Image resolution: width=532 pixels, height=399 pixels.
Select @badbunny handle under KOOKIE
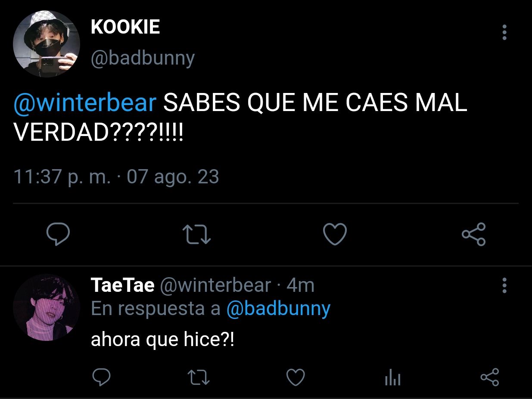click(x=143, y=58)
